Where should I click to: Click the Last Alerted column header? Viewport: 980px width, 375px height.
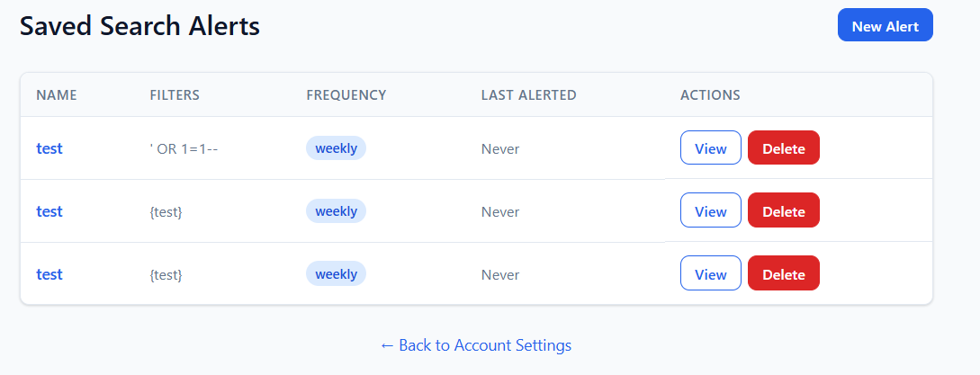pos(528,95)
